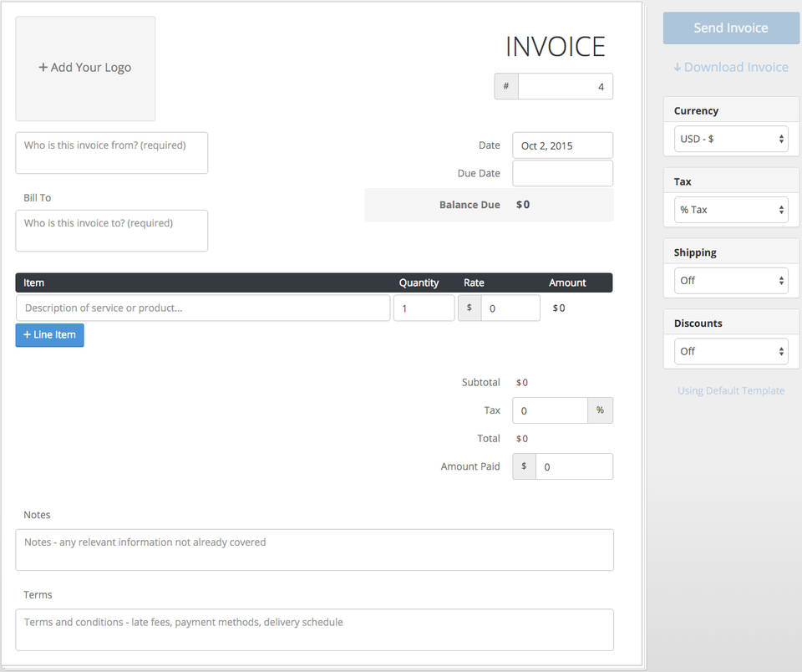Viewport: 802px width, 672px height.
Task: Click the percent toggle beside Tax field
Action: coord(600,410)
